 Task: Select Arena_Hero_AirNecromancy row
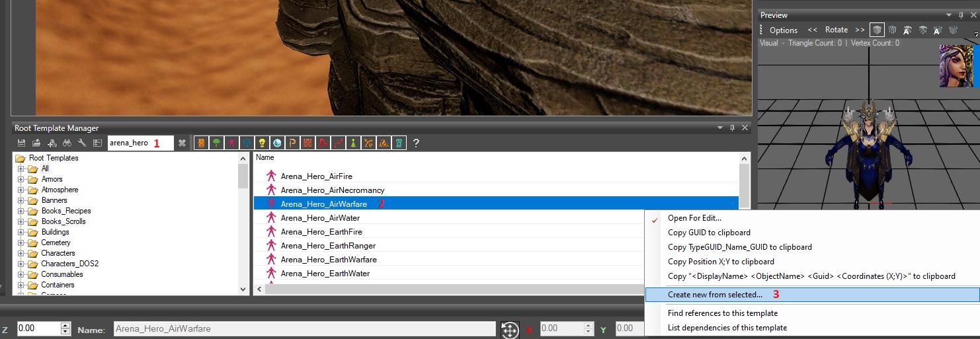496,190
